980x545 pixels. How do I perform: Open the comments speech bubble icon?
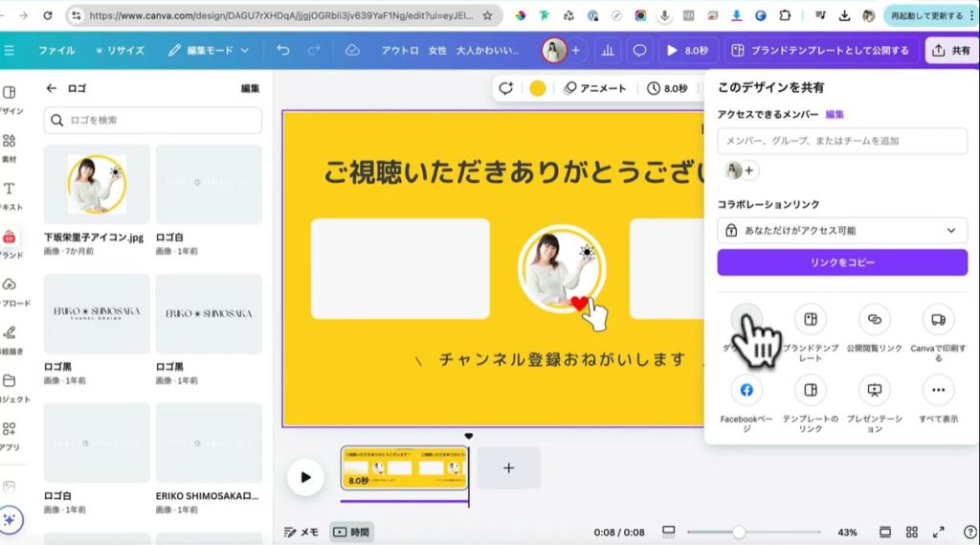coord(639,50)
